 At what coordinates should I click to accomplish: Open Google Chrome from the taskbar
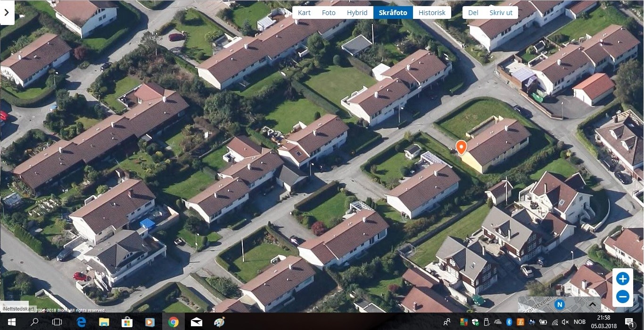173,322
